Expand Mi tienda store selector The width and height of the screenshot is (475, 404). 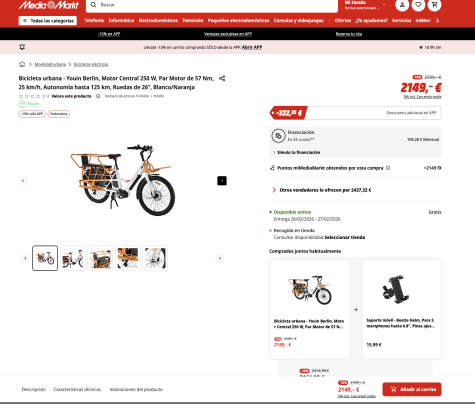pos(365,5)
